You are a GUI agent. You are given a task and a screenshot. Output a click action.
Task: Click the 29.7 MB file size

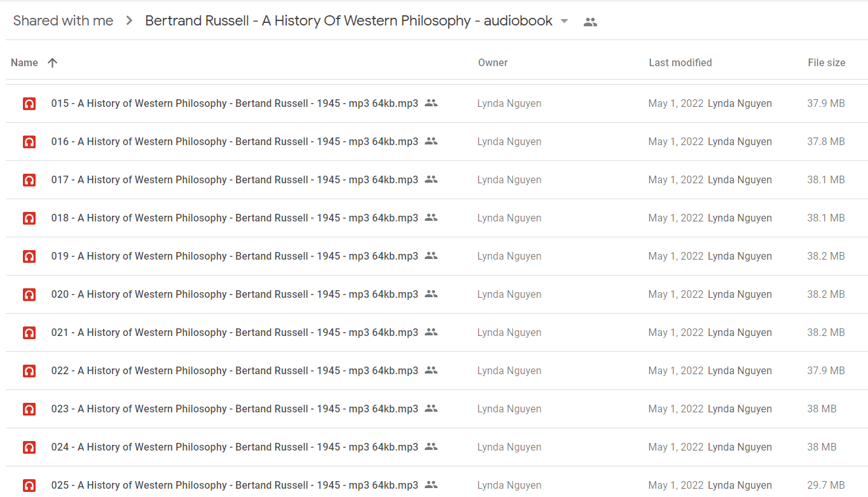click(826, 486)
